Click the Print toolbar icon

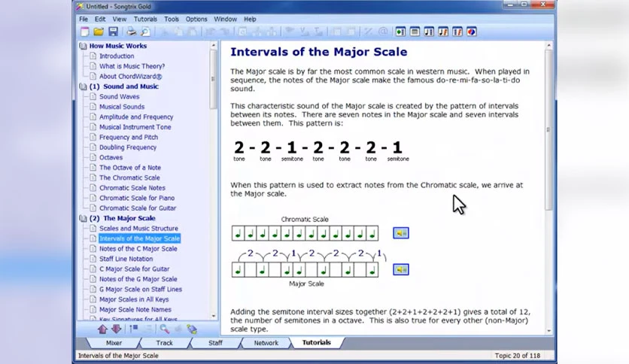click(131, 32)
